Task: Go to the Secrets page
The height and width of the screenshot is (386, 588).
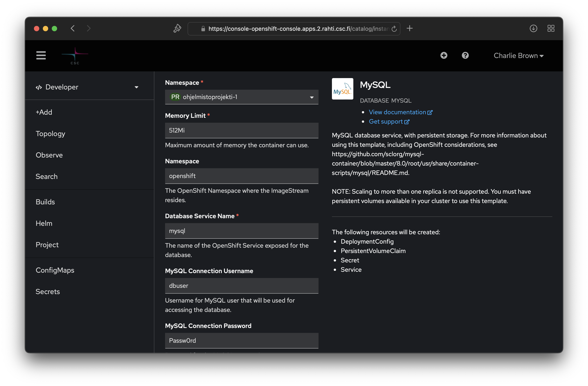Action: tap(48, 292)
